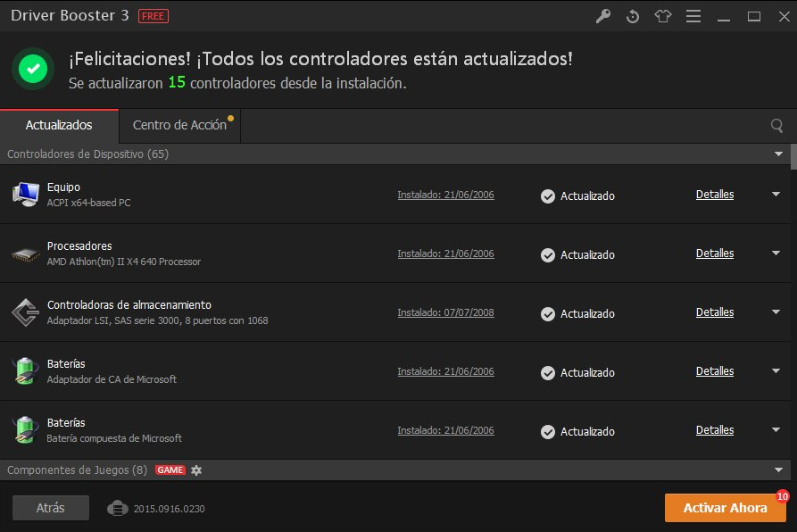797x532 pixels.
Task: Change the skin via t-shirt icon
Action: click(x=663, y=16)
